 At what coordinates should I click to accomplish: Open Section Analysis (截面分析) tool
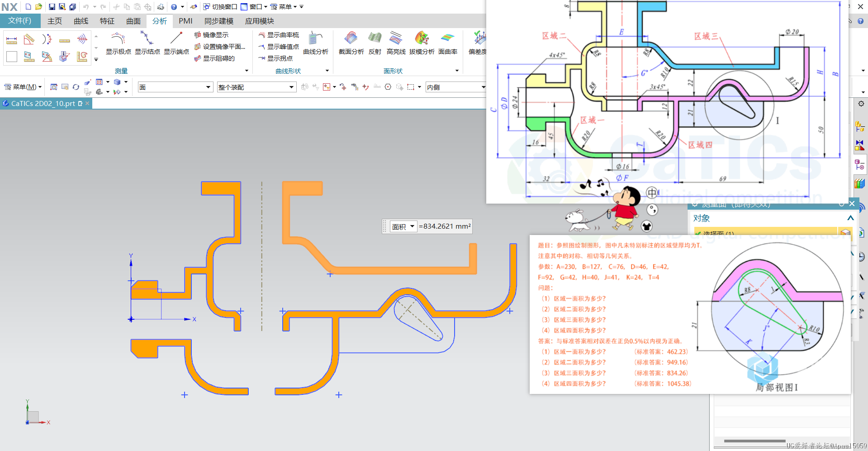351,44
